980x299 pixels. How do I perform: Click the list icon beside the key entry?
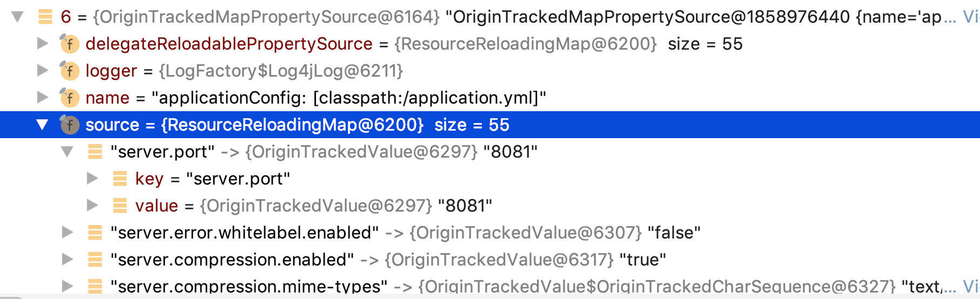119,179
